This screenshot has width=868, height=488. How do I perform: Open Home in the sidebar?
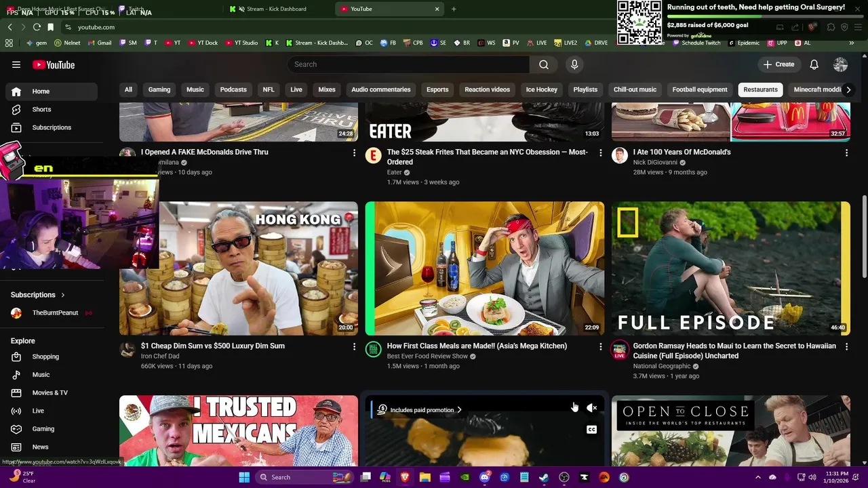[52, 91]
